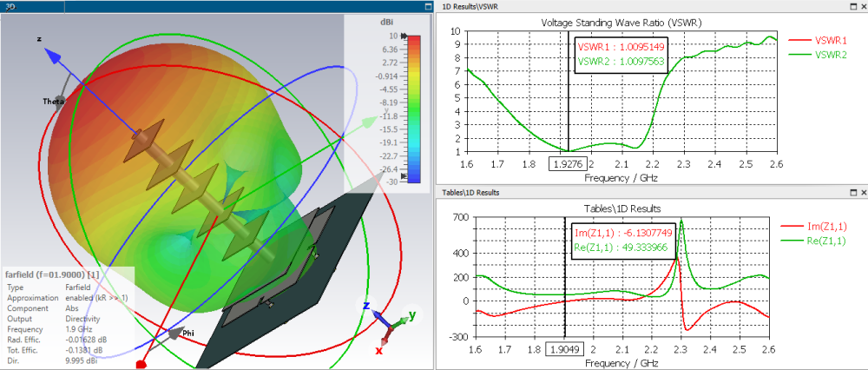Click the Theta axis handle in 3D view
The height and width of the screenshot is (370, 868).
59,88
